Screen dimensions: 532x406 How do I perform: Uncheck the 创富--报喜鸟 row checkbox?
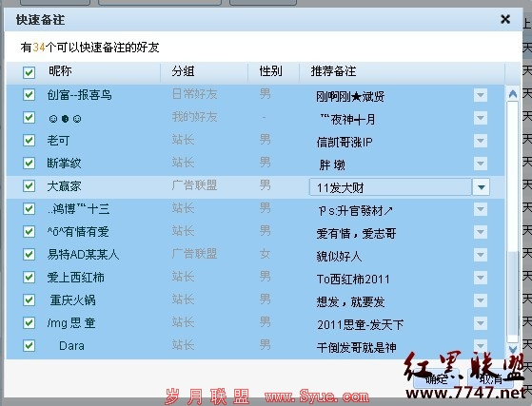pos(29,94)
